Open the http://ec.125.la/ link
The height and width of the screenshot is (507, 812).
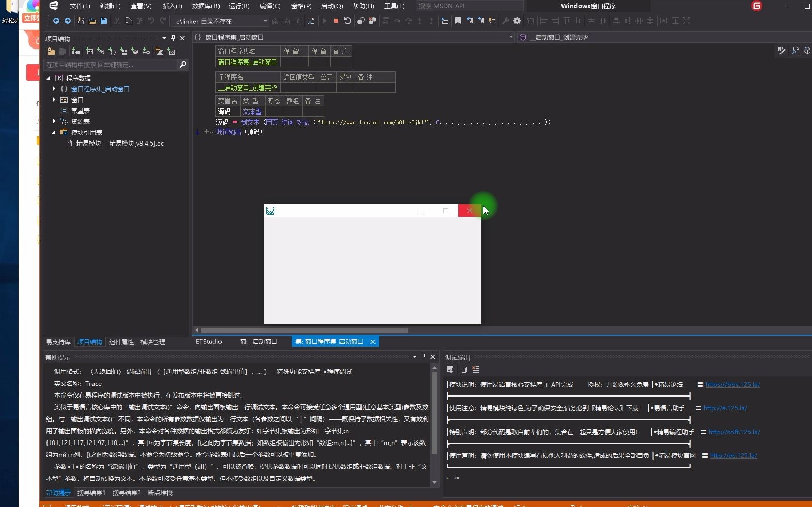click(x=733, y=456)
